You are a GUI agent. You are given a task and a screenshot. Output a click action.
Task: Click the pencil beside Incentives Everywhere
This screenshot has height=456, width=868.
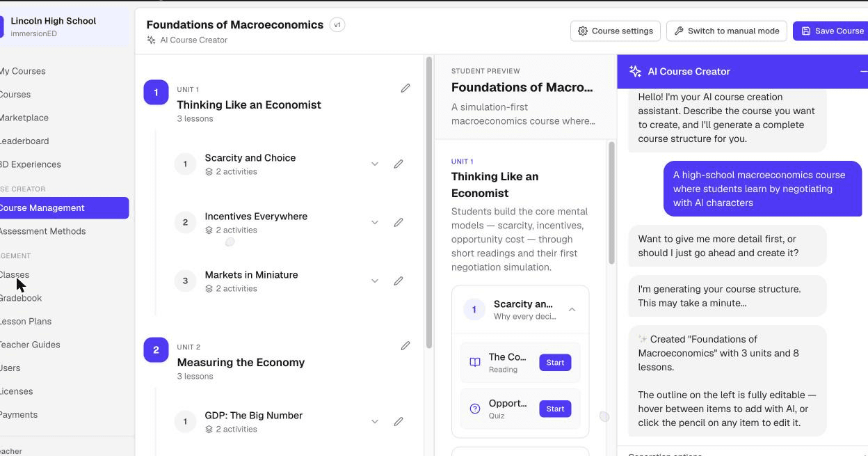click(x=399, y=223)
